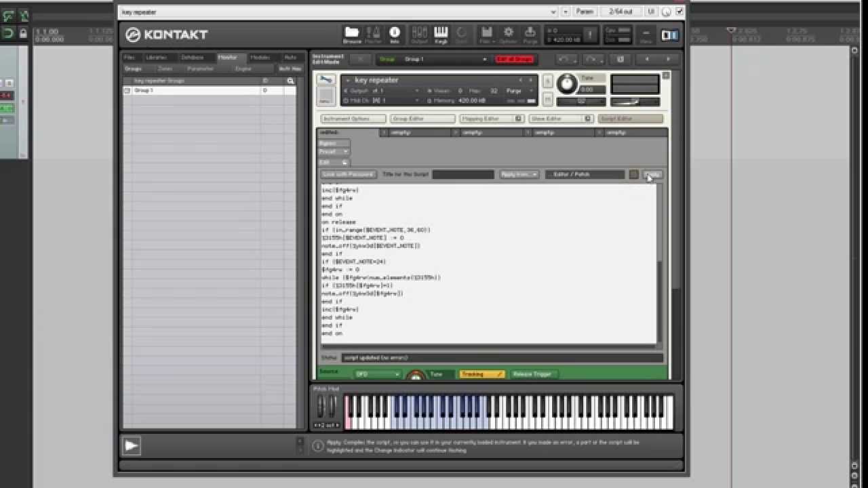Click the pan slider under Tune
This screenshot has width=868, height=488.
(x=581, y=102)
